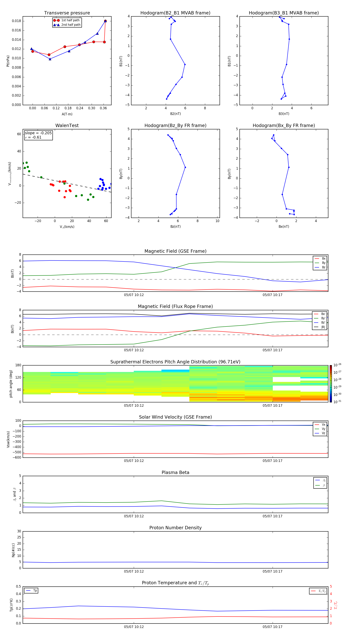Click the 'Magnetic Field (GSE Frame)' title

[175, 251]
